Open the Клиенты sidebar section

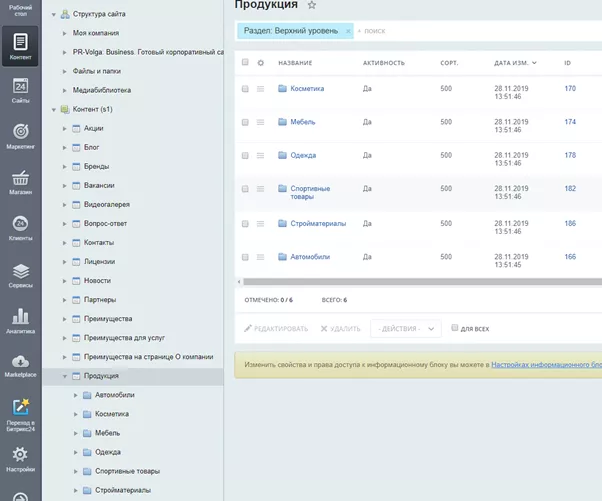(x=20, y=228)
